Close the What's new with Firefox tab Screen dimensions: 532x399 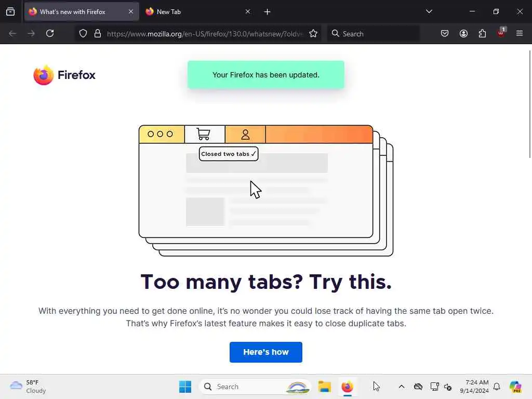(x=131, y=11)
